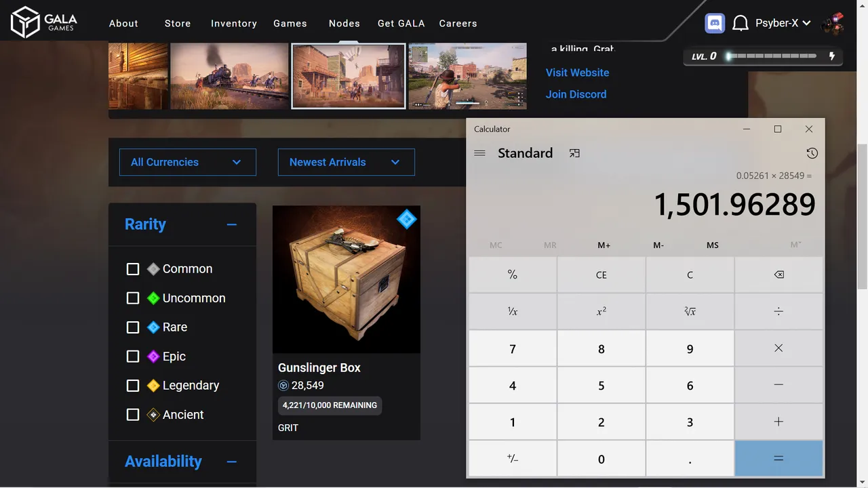Open the All Currencies dropdown
The height and width of the screenshot is (488, 868).
point(188,162)
